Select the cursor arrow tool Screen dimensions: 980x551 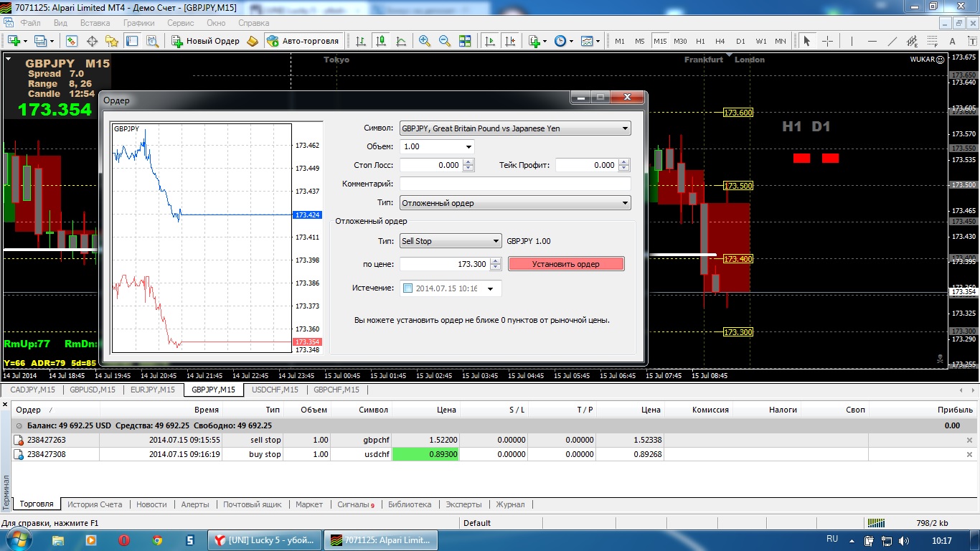click(x=807, y=41)
